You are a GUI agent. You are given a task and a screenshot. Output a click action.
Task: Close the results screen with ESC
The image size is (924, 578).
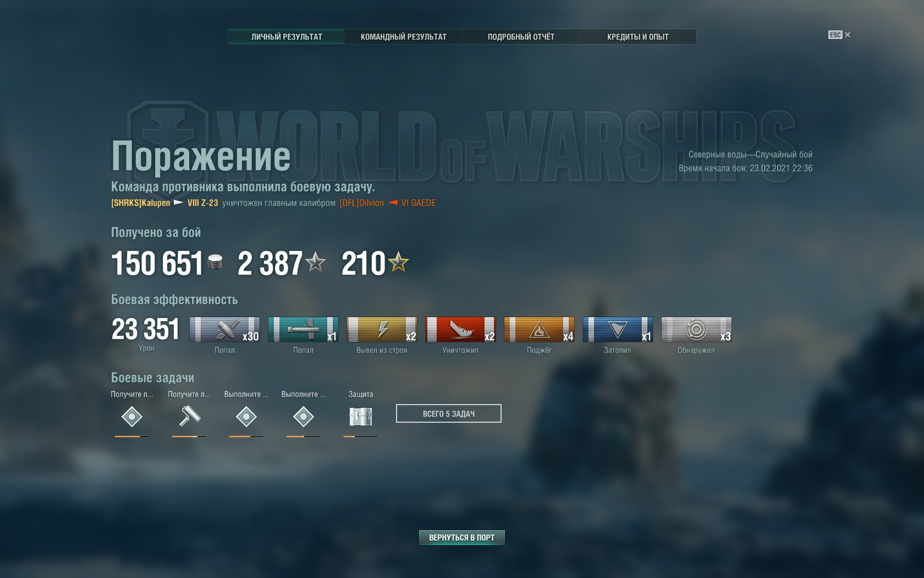(x=839, y=35)
